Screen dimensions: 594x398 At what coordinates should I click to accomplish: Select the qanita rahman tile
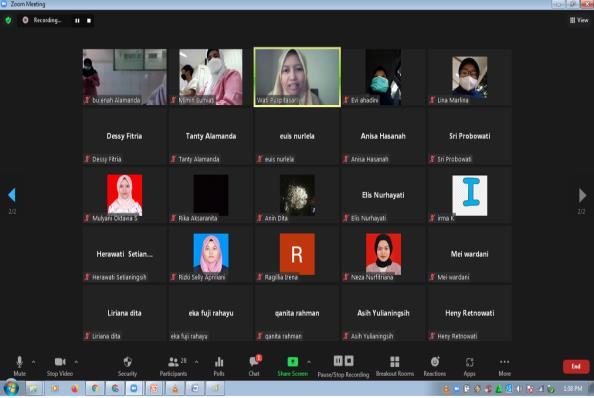tap(297, 313)
